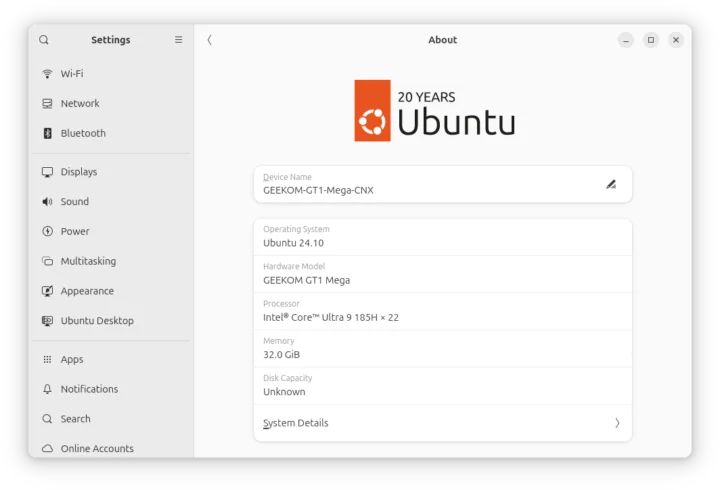This screenshot has height=490, width=720.
Task: Click the GEEKOM GT1 Mega hardware model
Action: 306,281
